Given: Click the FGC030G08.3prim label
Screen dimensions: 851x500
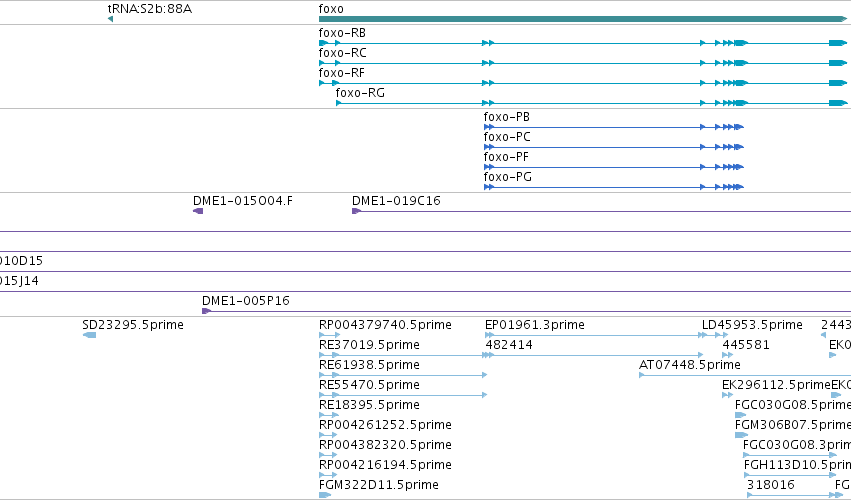Looking at the screenshot, I should tap(797, 445).
